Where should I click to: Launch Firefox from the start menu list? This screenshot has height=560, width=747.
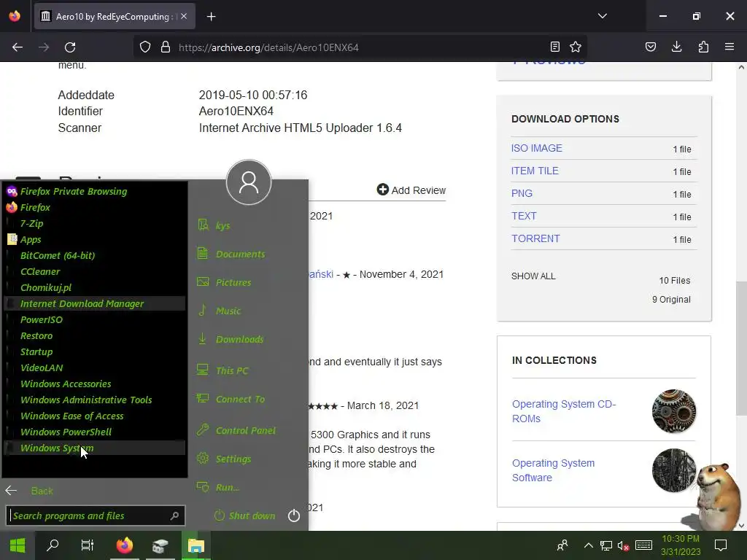pos(94,208)
